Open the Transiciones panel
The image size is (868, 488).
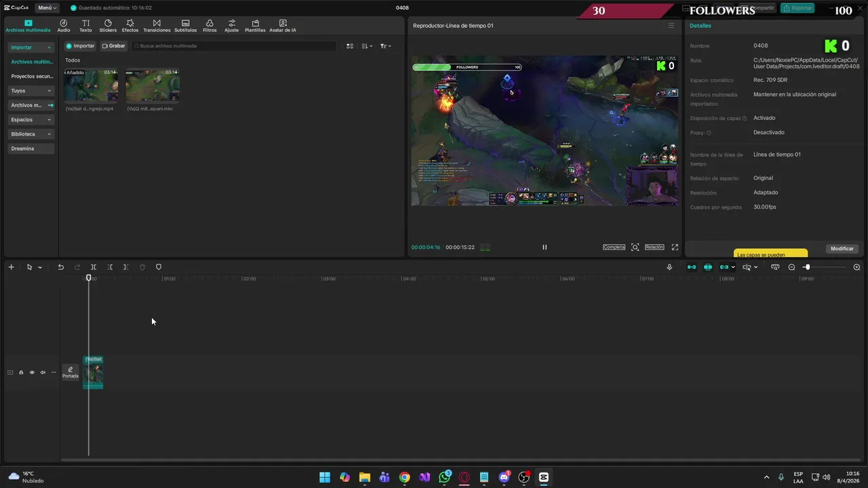point(157,26)
